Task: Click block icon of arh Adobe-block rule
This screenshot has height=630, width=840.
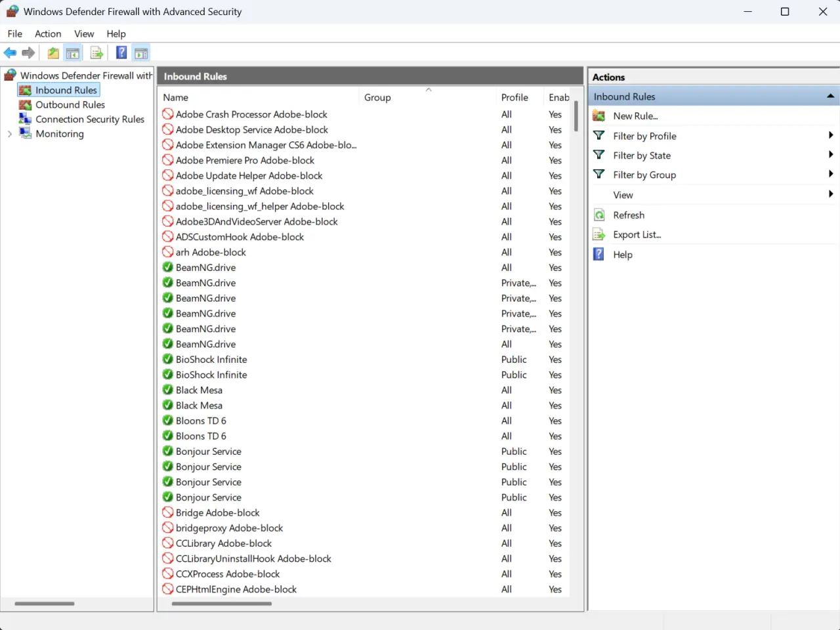Action: (x=168, y=252)
